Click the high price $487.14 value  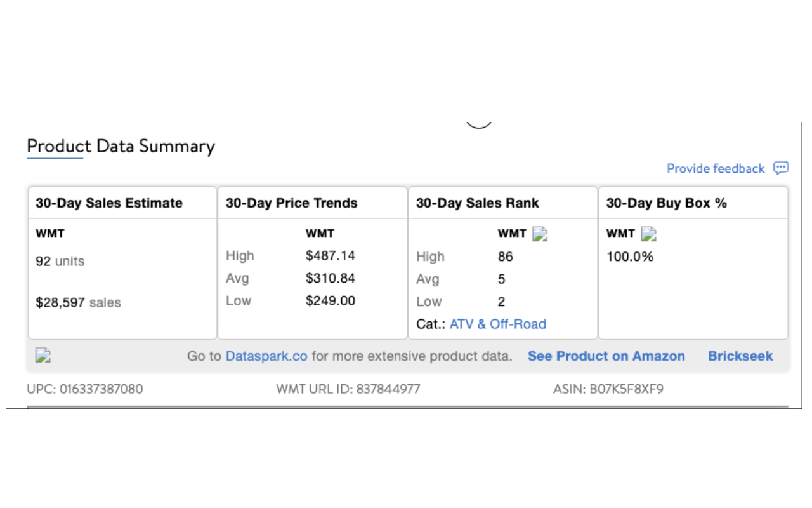(330, 256)
